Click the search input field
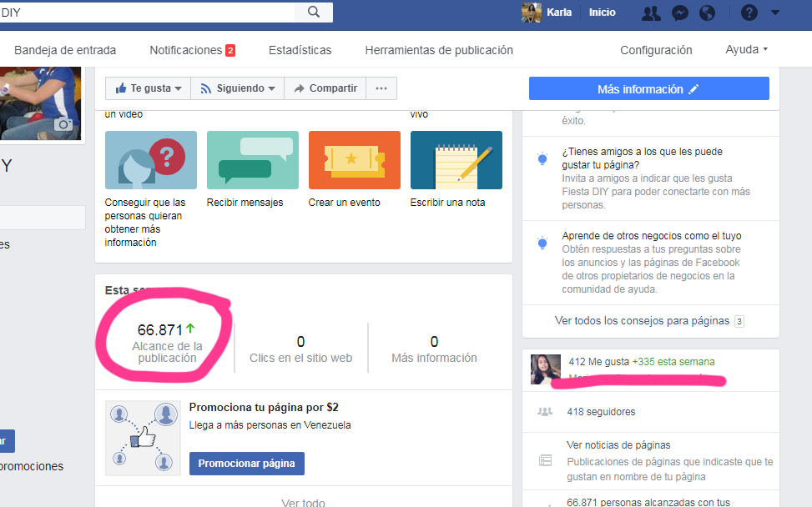Screen dimensions: 812x507 coord(148,12)
